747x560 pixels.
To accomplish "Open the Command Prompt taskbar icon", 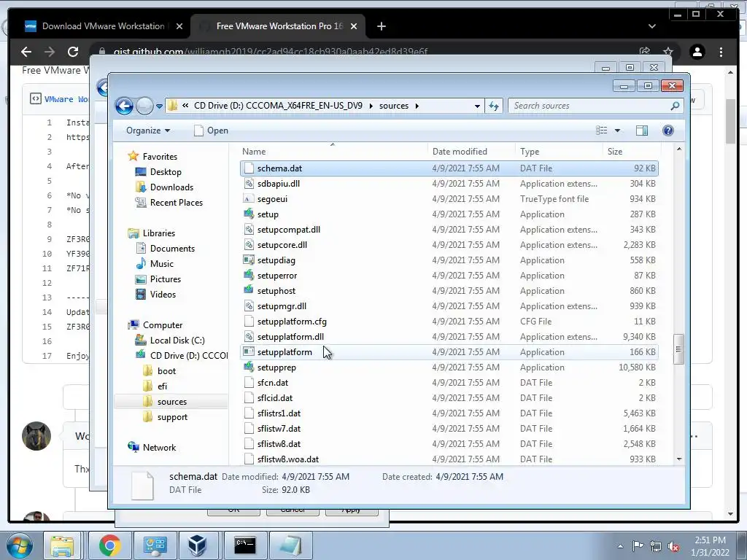I will (x=245, y=545).
